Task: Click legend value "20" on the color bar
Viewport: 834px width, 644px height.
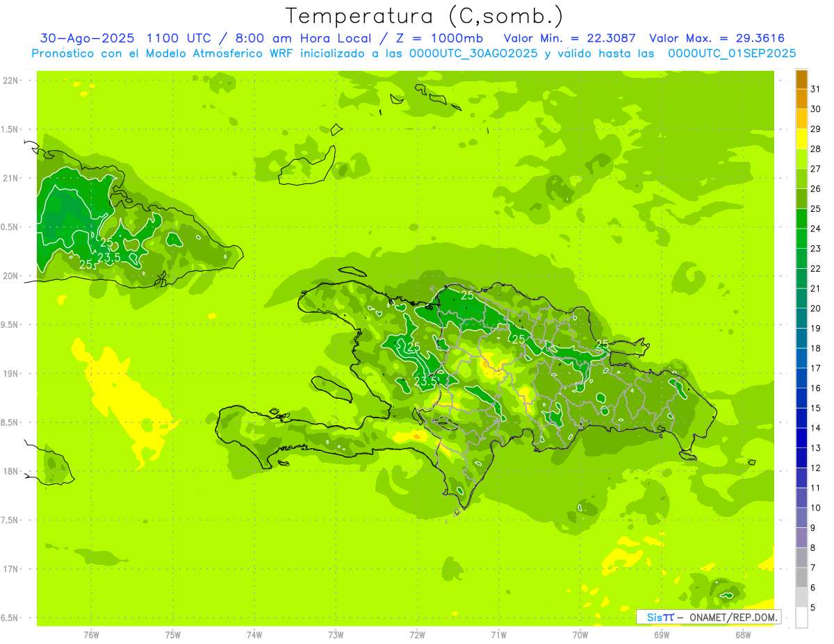Action: tap(815, 308)
